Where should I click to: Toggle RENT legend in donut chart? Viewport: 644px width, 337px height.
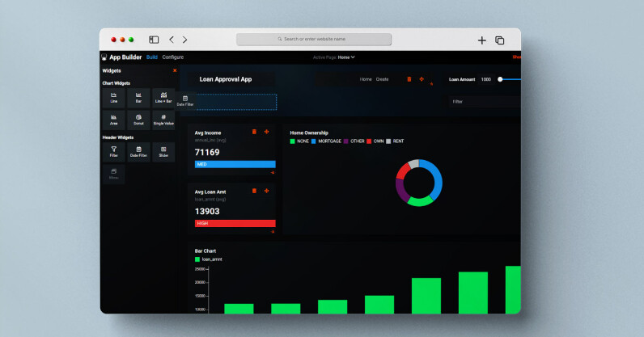pyautogui.click(x=396, y=141)
